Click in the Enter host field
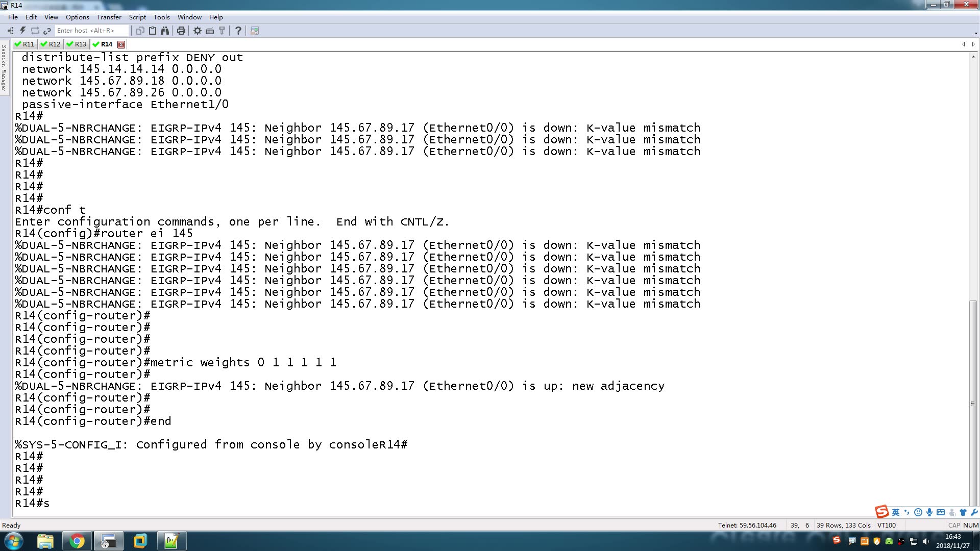 (92, 31)
